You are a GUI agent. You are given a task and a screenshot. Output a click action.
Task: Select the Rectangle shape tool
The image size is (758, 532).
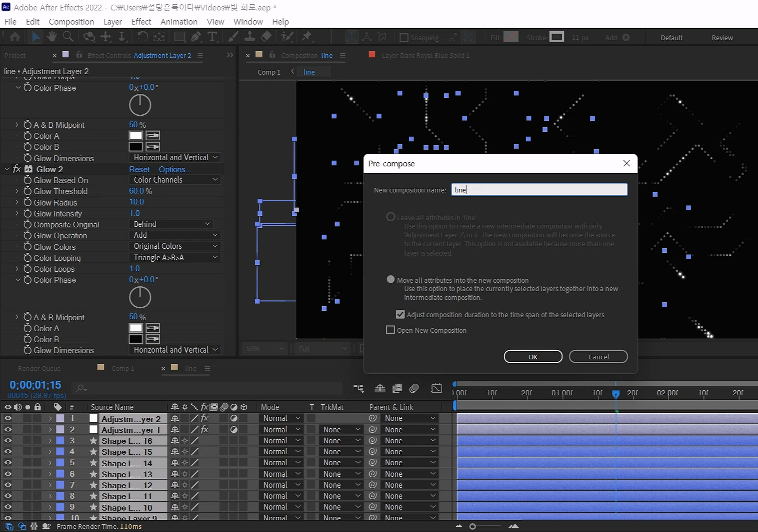tap(180, 37)
